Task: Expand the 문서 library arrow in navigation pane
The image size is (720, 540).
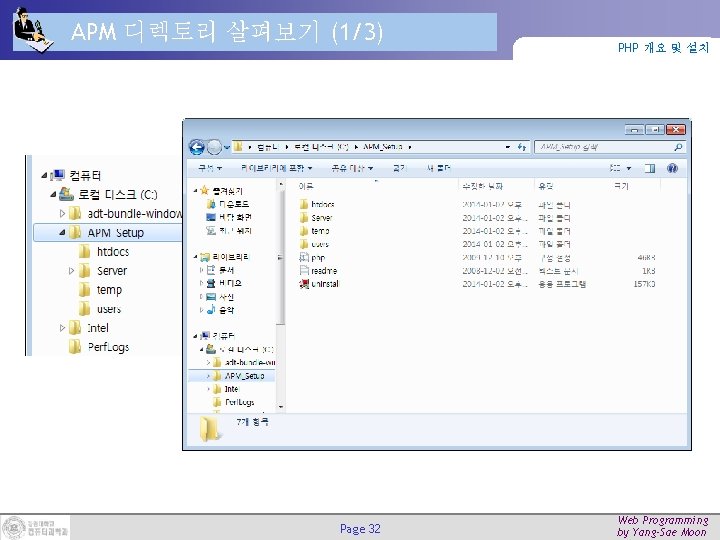Action: 201,270
